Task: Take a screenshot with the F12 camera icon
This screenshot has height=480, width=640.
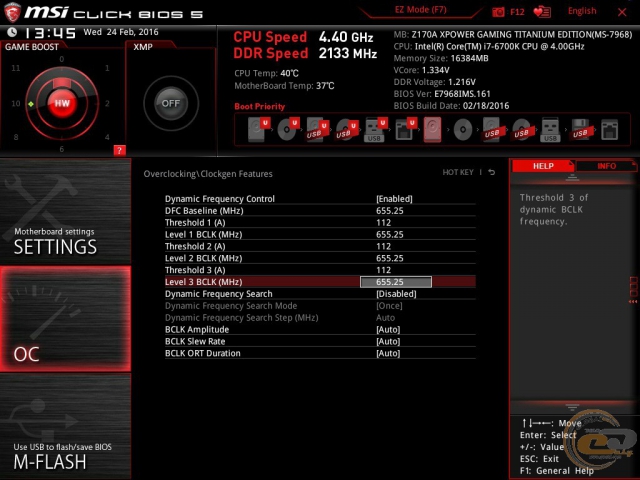Action: (498, 12)
